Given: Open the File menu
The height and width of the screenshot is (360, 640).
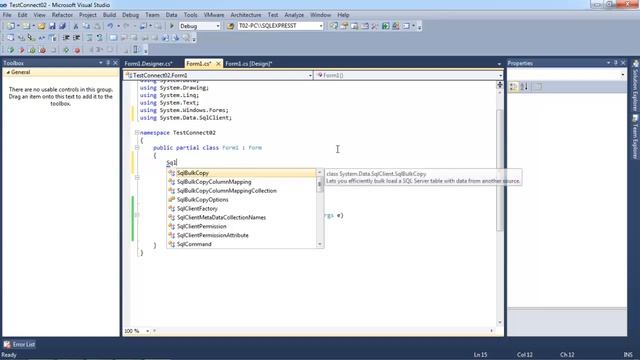Looking at the screenshot, I should tap(7, 15).
